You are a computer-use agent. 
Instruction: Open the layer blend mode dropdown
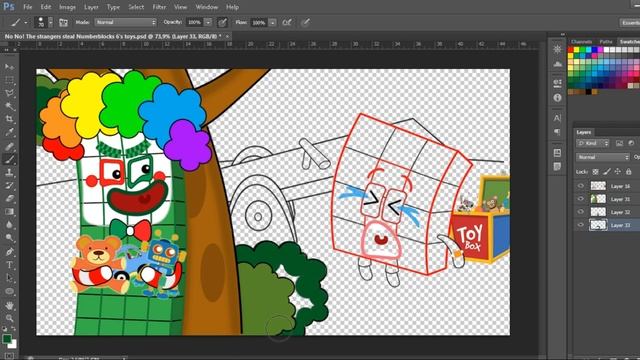603,157
